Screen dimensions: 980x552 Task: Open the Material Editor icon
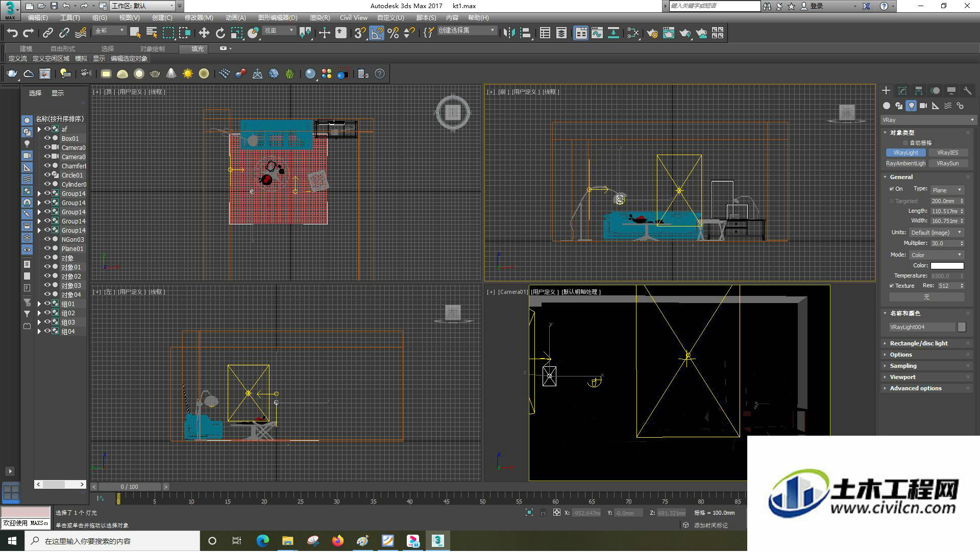coord(633,33)
